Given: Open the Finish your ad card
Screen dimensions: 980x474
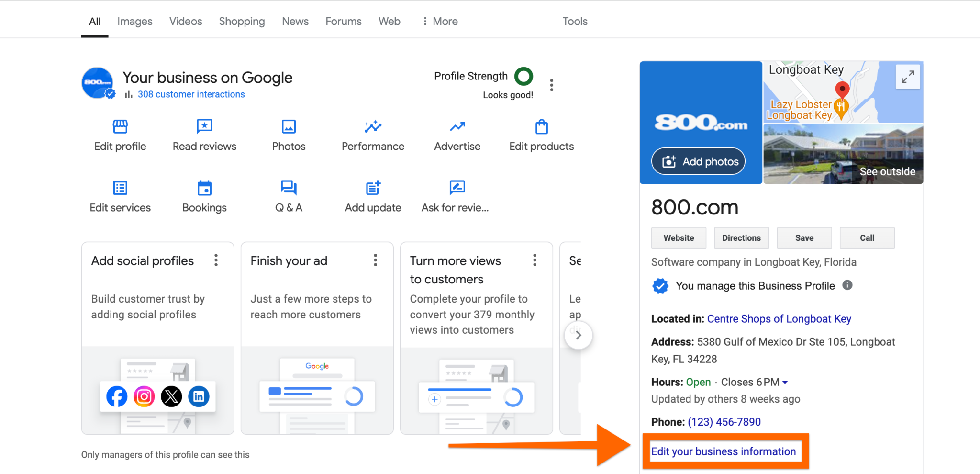Looking at the screenshot, I should (317, 338).
